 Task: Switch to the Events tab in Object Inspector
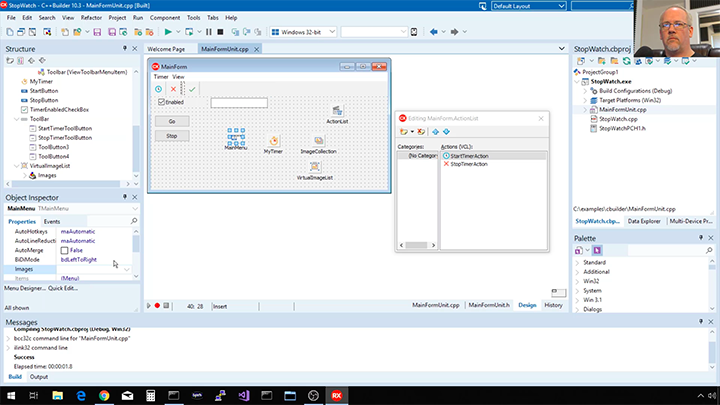tap(52, 221)
